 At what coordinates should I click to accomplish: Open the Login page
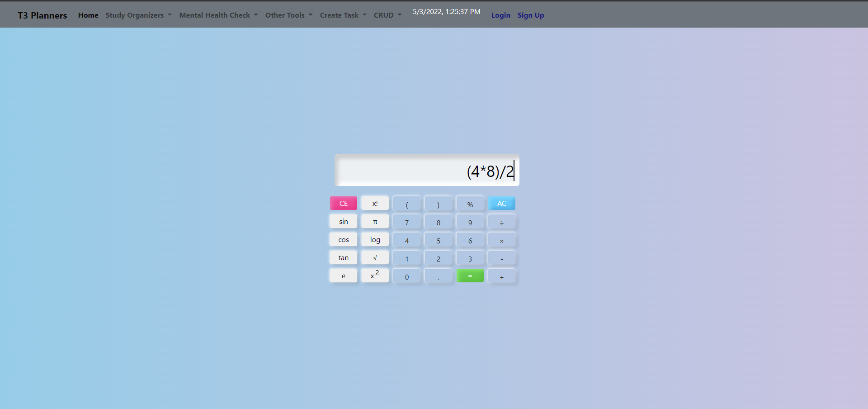tap(500, 15)
